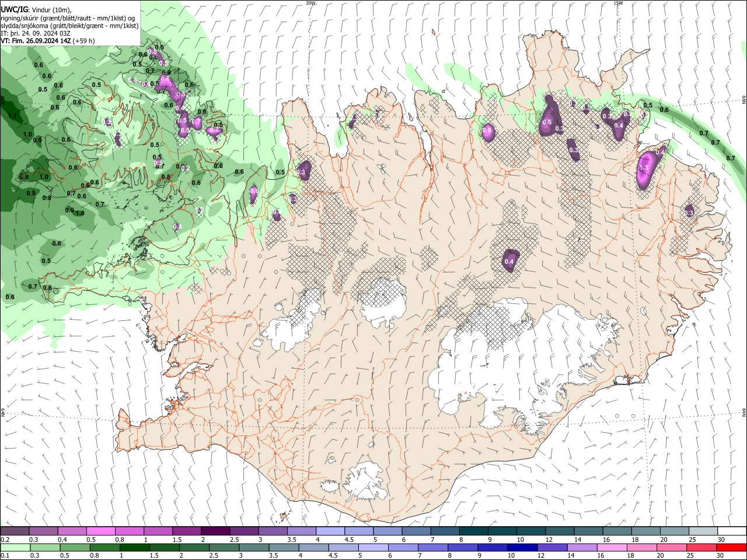
Task: Select the 4–4.5 grey-blue lower legend swatch
Action: (x=313, y=548)
